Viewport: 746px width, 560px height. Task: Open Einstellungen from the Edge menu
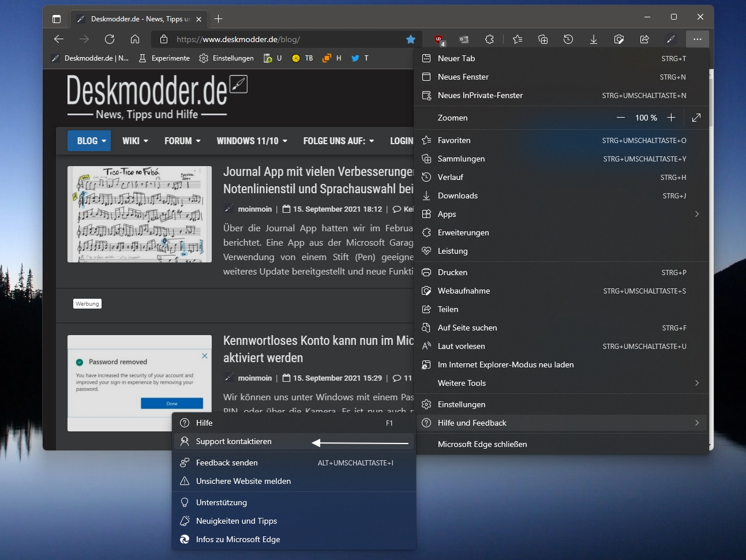[x=561, y=404]
